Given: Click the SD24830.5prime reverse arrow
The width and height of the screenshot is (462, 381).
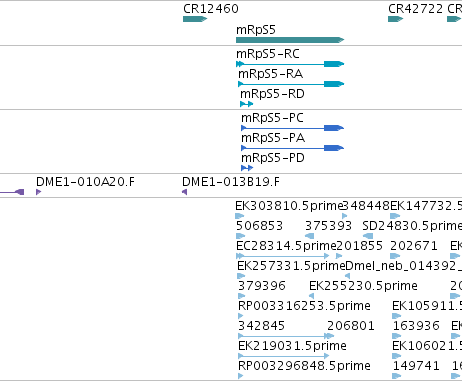Looking at the screenshot, I should (x=368, y=236).
